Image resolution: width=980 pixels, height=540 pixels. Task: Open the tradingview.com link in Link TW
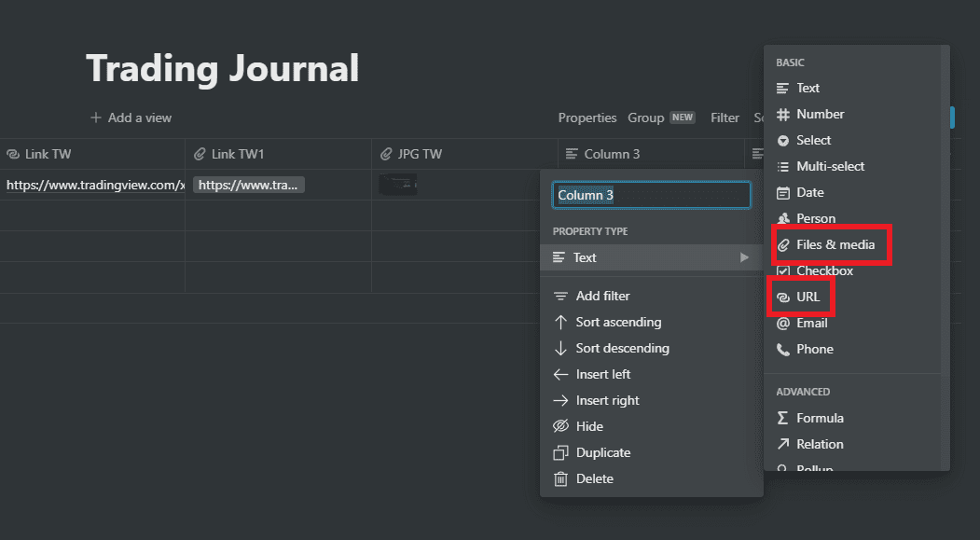point(96,185)
